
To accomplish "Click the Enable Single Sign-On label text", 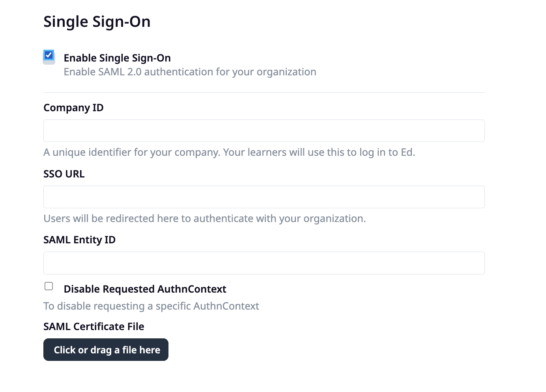I will [117, 58].
